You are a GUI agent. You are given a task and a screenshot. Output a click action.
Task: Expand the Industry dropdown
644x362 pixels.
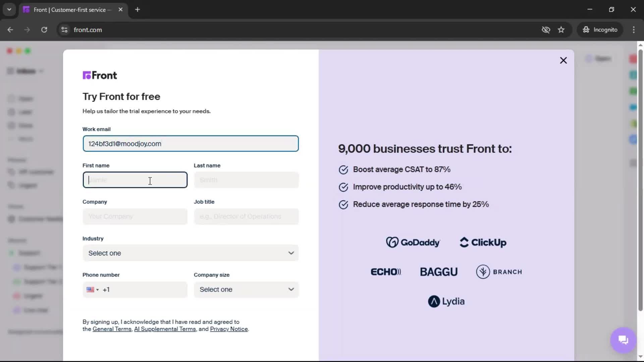[191, 253]
